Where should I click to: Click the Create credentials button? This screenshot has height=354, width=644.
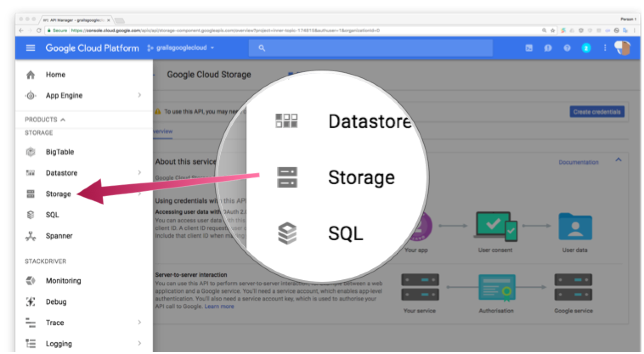597,112
